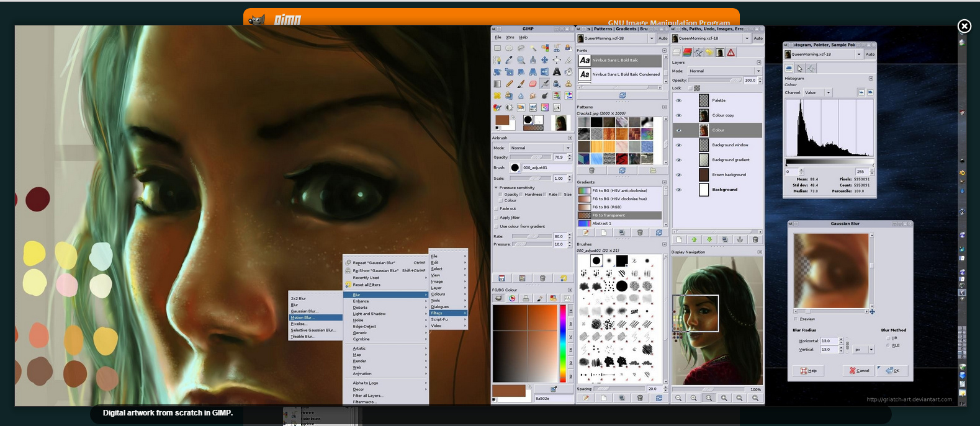Click the Airbrush Opacity slider
The height and width of the screenshot is (426, 980).
[531, 158]
